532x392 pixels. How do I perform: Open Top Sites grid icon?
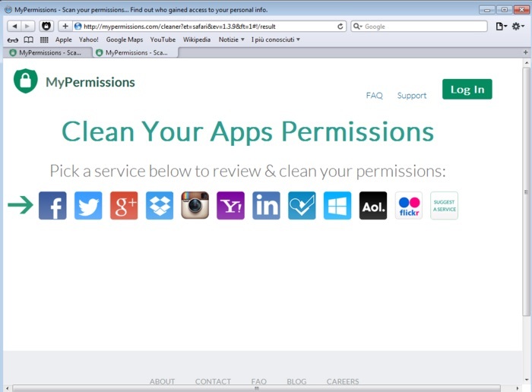click(x=44, y=40)
